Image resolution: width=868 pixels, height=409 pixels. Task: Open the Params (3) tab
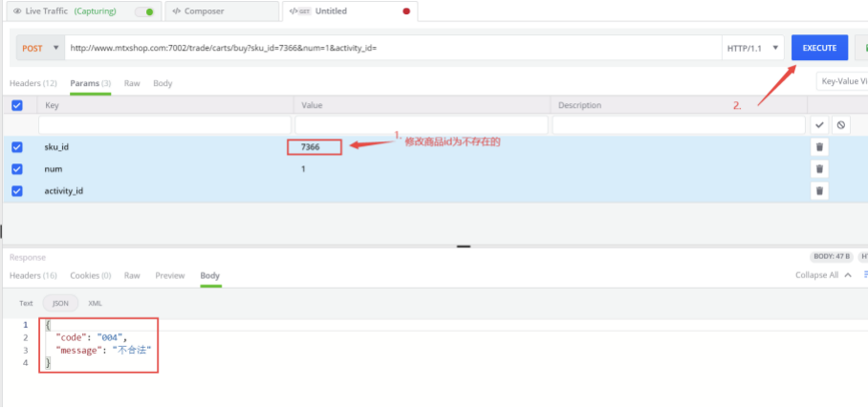[90, 83]
